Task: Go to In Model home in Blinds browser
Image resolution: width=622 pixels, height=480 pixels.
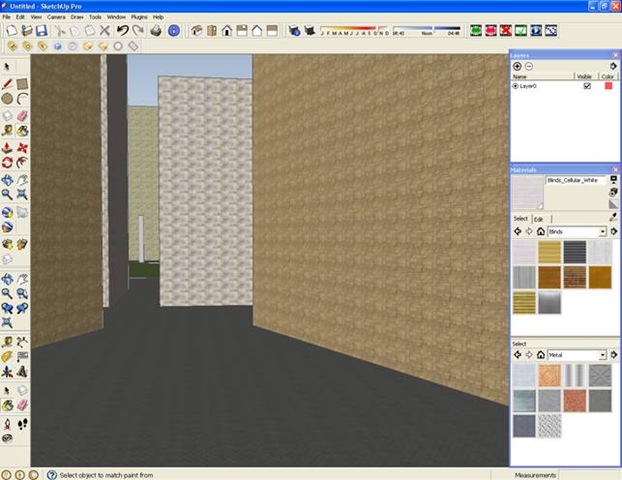Action: pos(540,231)
